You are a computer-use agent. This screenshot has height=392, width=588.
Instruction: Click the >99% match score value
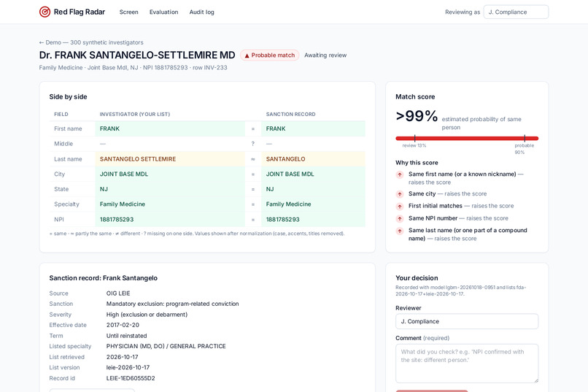tap(417, 116)
